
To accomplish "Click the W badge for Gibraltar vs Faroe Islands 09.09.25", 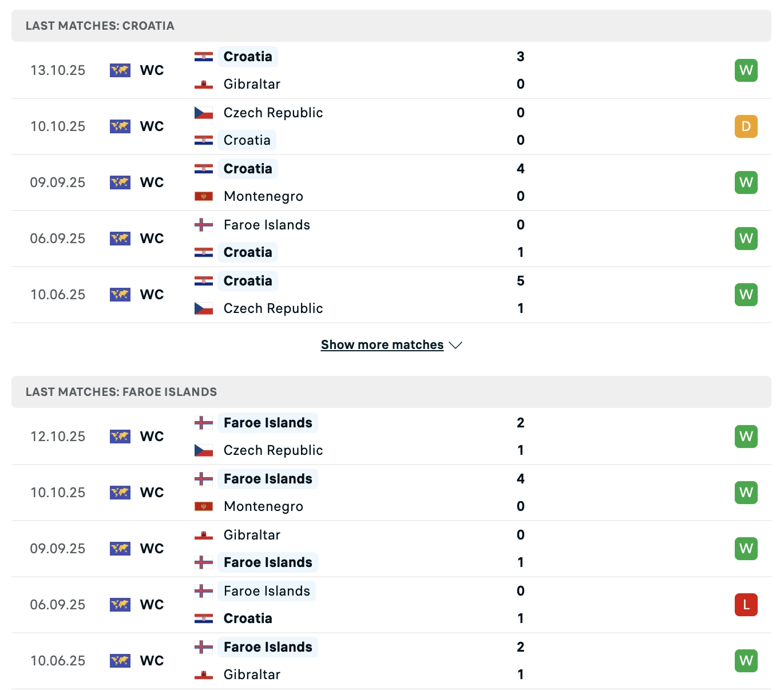I will pos(746,549).
